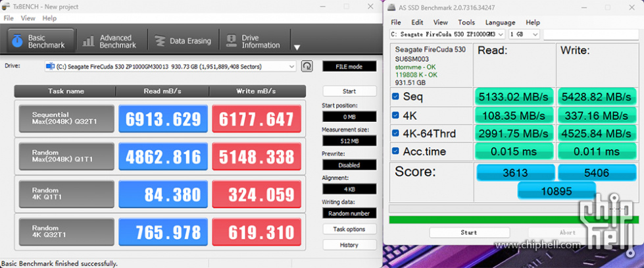Click the 84.380 read result
Image resolution: width=644 pixels, height=268 pixels.
pyautogui.click(x=163, y=194)
